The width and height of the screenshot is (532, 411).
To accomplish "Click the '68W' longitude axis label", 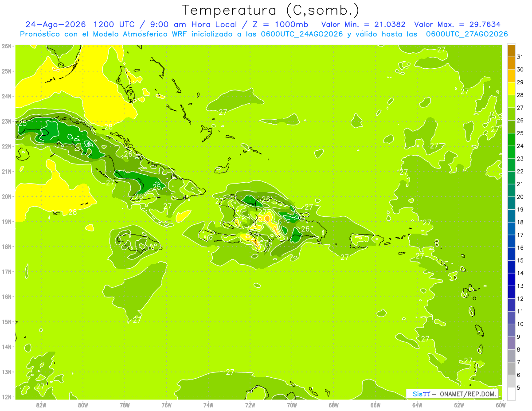I will click(334, 405).
